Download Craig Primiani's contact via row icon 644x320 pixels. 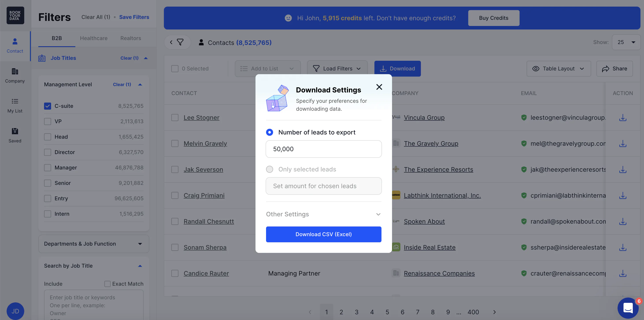pyautogui.click(x=622, y=195)
